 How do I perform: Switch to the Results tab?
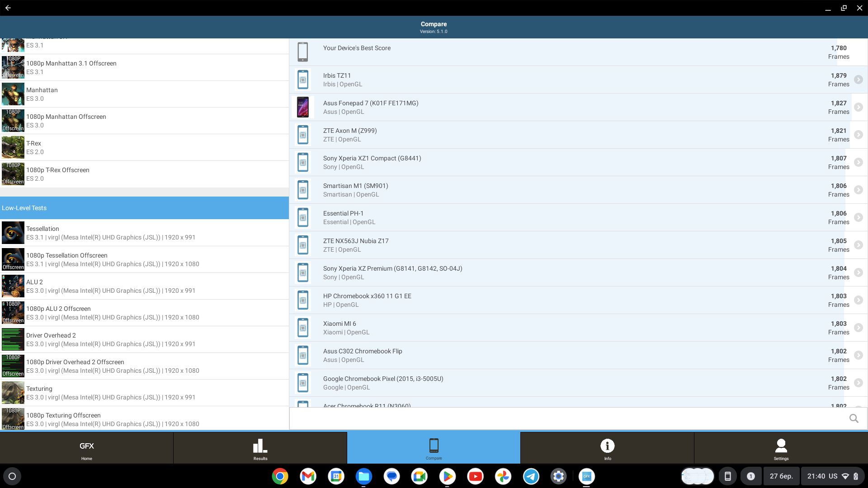(260, 448)
